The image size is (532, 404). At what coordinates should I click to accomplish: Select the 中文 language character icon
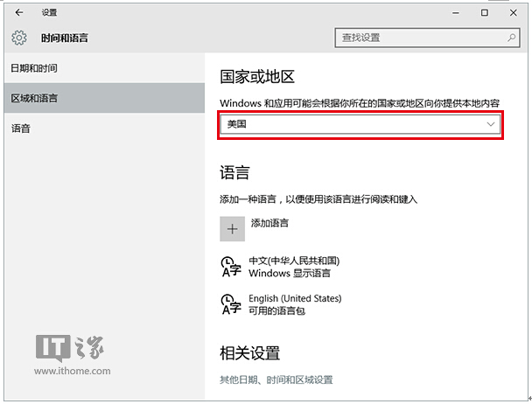pyautogui.click(x=231, y=267)
